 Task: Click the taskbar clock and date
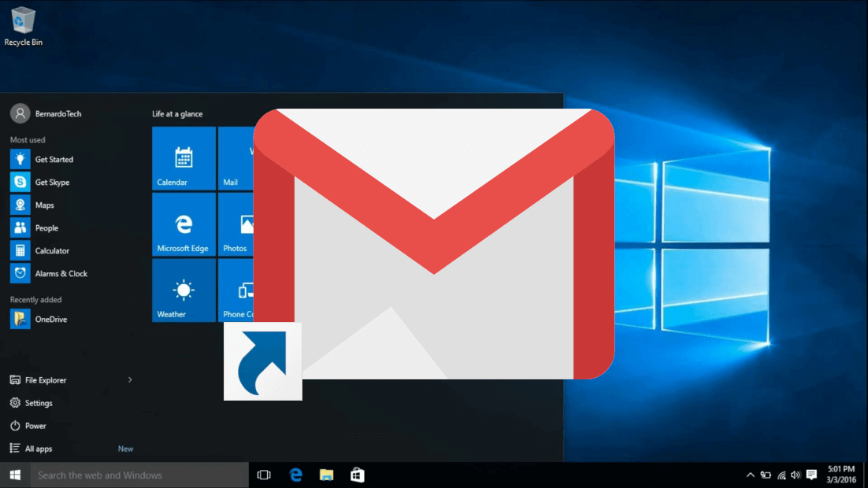[841, 475]
